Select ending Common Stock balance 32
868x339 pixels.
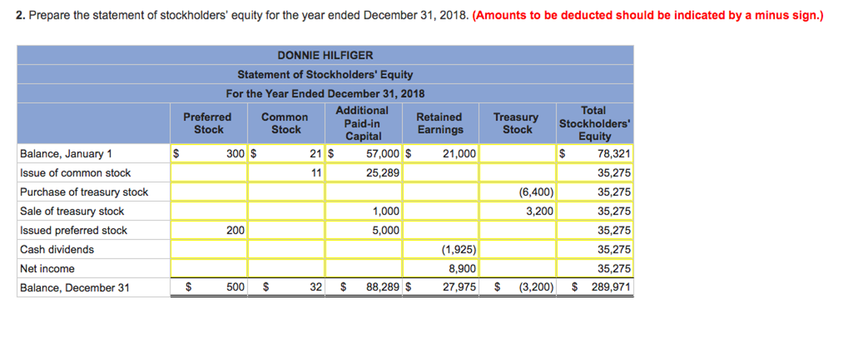(x=286, y=287)
